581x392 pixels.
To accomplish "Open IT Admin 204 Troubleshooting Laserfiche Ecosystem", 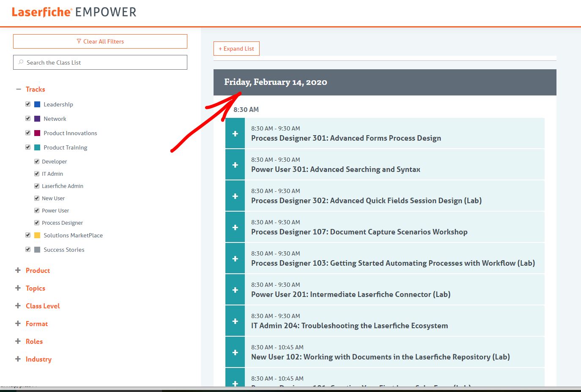I will click(x=349, y=326).
